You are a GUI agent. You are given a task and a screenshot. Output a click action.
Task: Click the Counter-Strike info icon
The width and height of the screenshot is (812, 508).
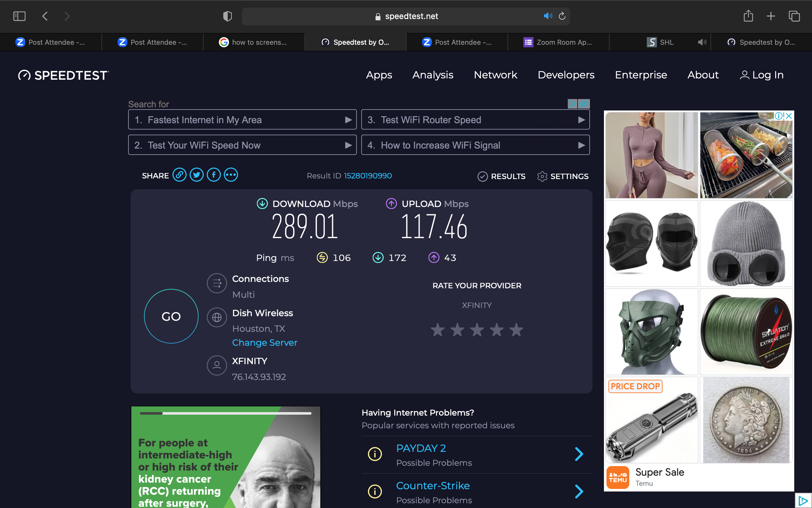click(375, 491)
